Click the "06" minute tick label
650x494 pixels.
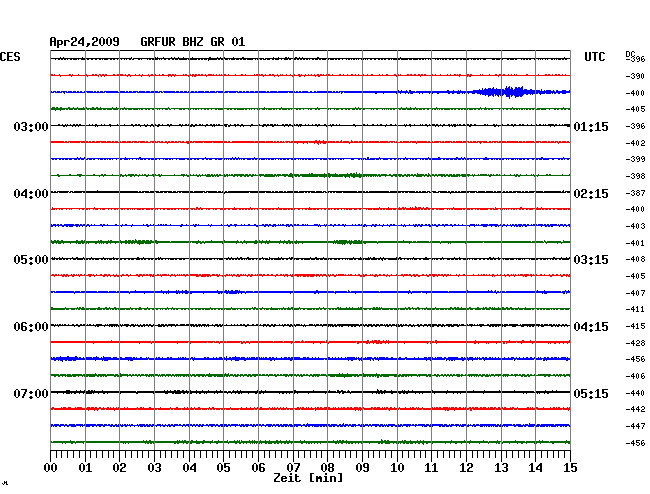(x=258, y=467)
